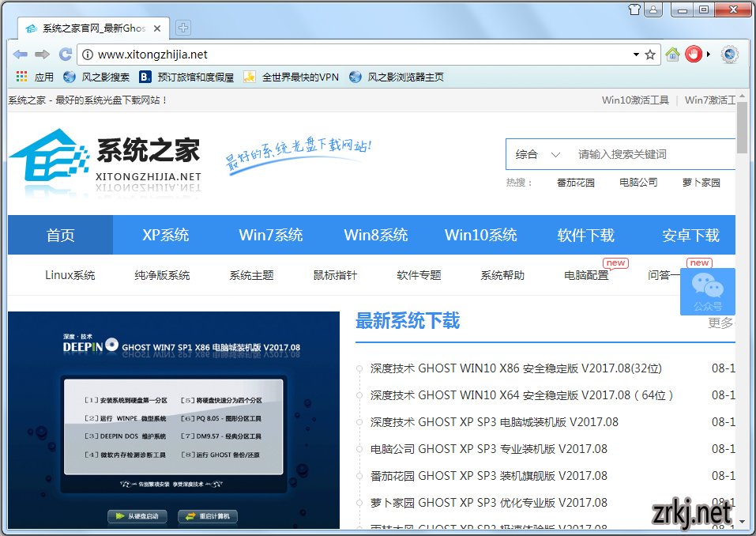
Task: Click the 软件专题 sub-nav link
Action: 419,275
